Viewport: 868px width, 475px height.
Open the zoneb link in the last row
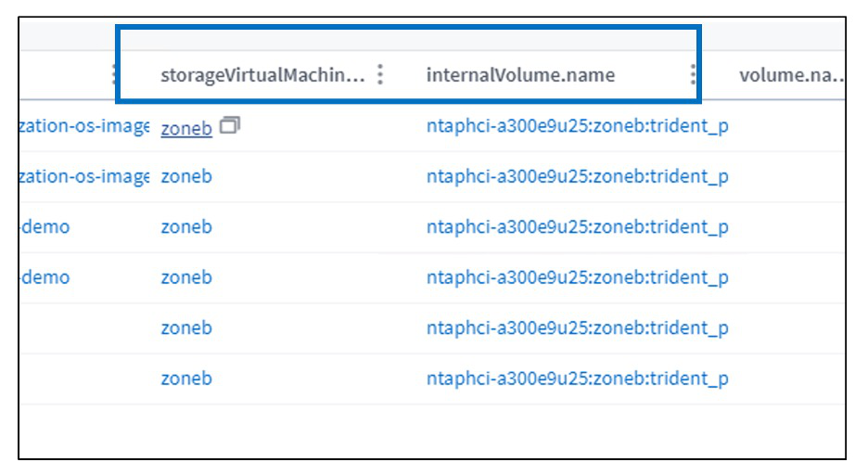click(186, 379)
